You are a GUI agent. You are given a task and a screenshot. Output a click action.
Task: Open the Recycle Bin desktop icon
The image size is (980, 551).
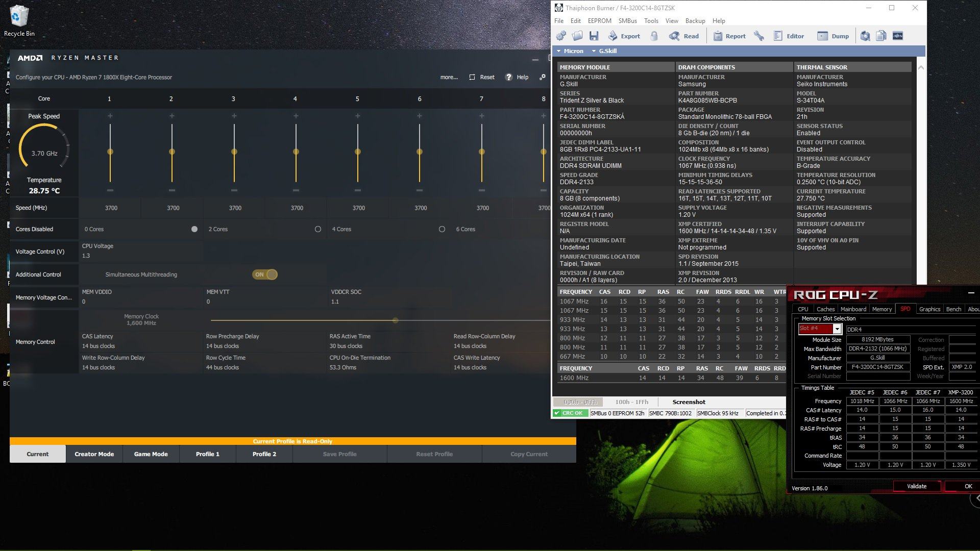point(19,21)
